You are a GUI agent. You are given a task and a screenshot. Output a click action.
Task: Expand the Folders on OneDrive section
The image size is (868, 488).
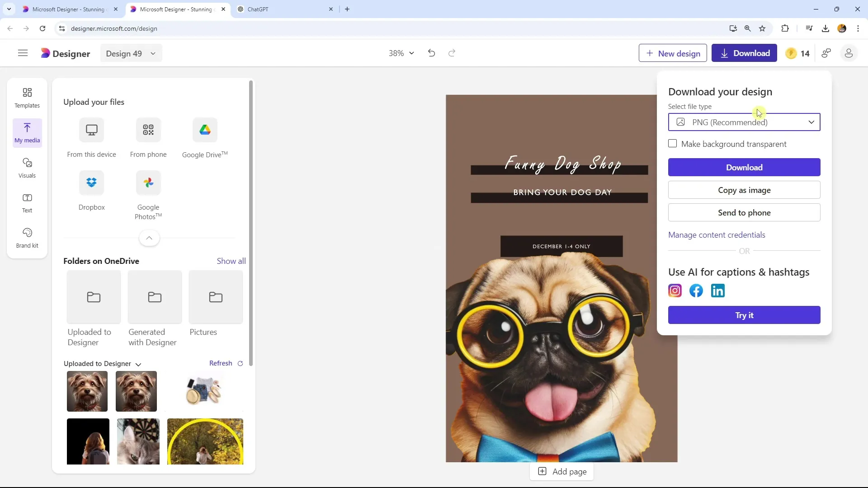230,261
